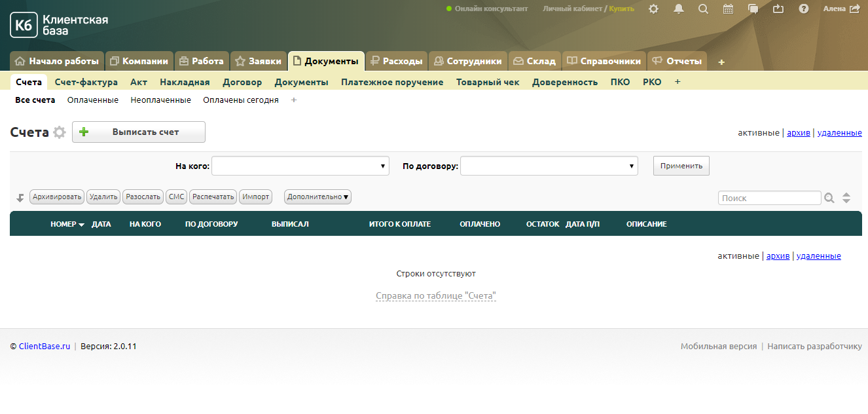The image size is (868, 414).
Task: Go to the Справочники tab
Action: (604, 61)
